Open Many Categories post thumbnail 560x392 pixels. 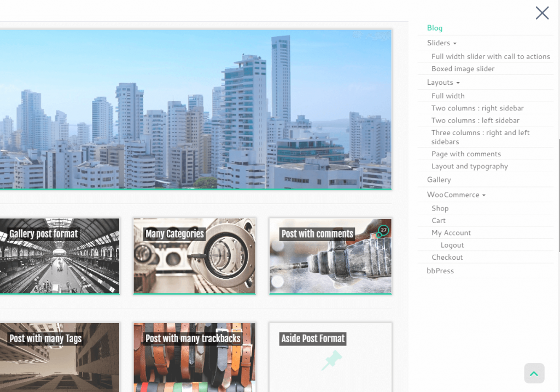(194, 256)
